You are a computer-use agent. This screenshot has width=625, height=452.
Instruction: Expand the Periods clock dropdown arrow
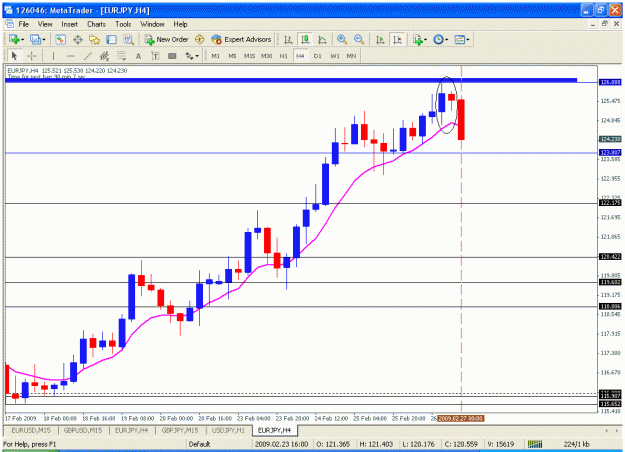[447, 39]
